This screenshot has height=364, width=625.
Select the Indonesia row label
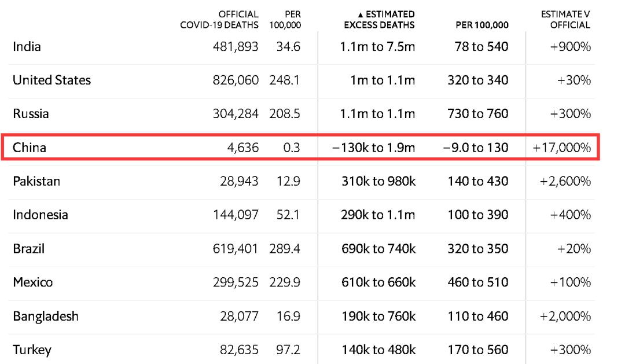point(41,215)
